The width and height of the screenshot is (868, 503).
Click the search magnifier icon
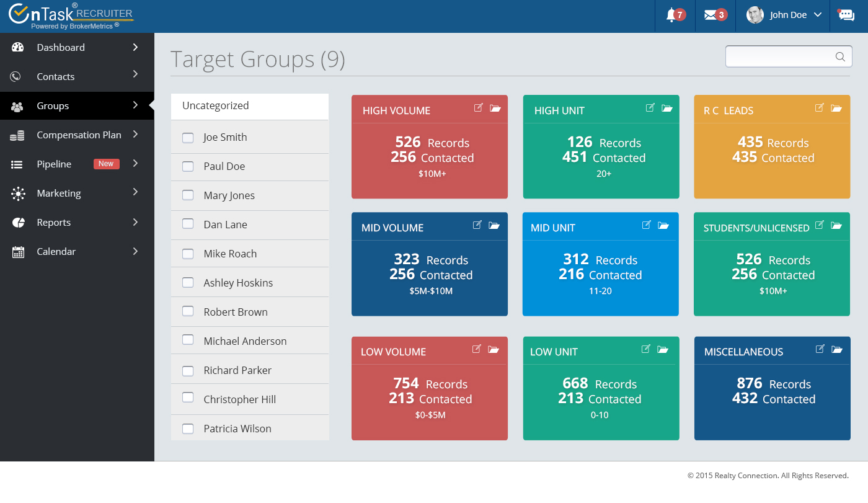(840, 56)
